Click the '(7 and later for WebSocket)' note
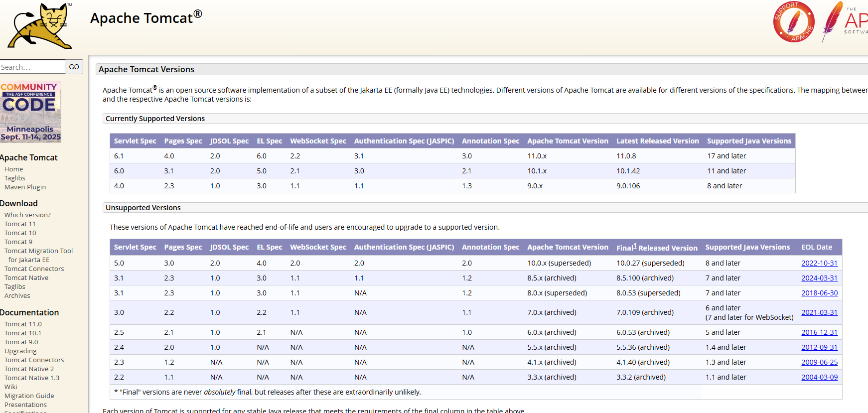This screenshot has height=413, width=868. pos(749,317)
